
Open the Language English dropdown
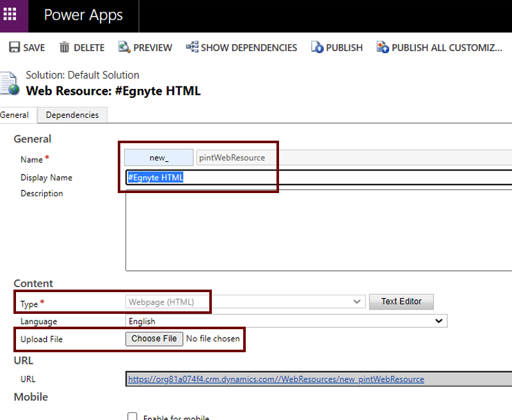click(x=286, y=321)
